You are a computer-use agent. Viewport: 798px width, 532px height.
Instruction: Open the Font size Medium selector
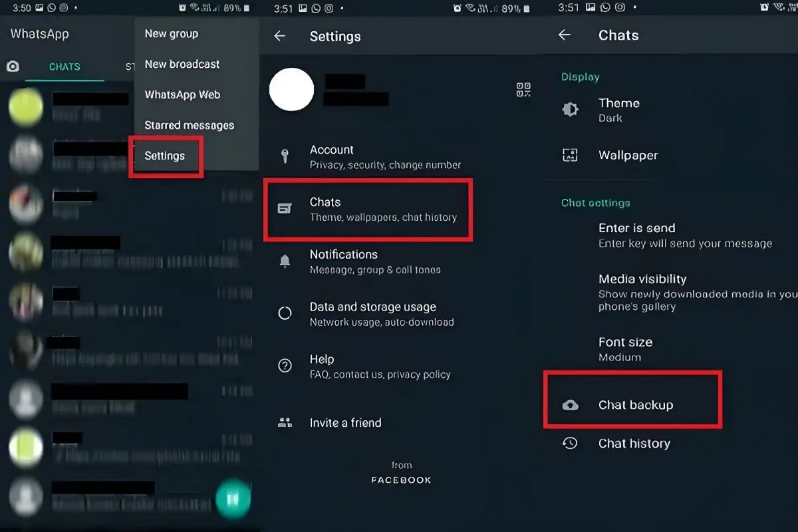[672, 349]
